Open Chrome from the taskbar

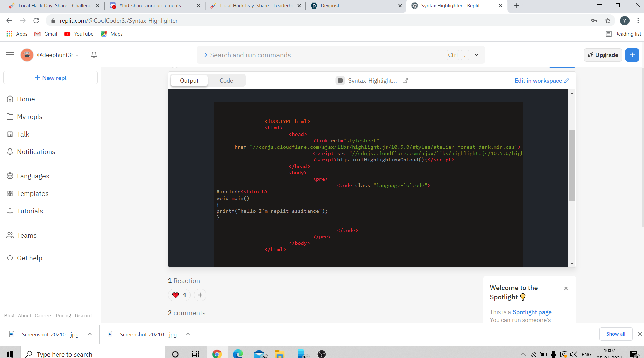[x=217, y=353]
